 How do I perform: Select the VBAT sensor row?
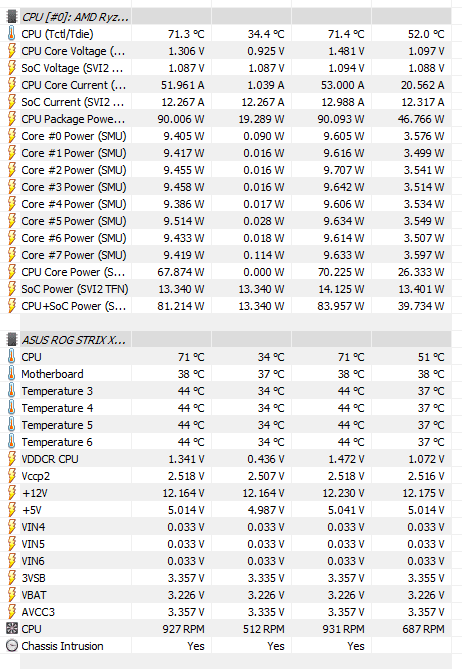(229, 595)
